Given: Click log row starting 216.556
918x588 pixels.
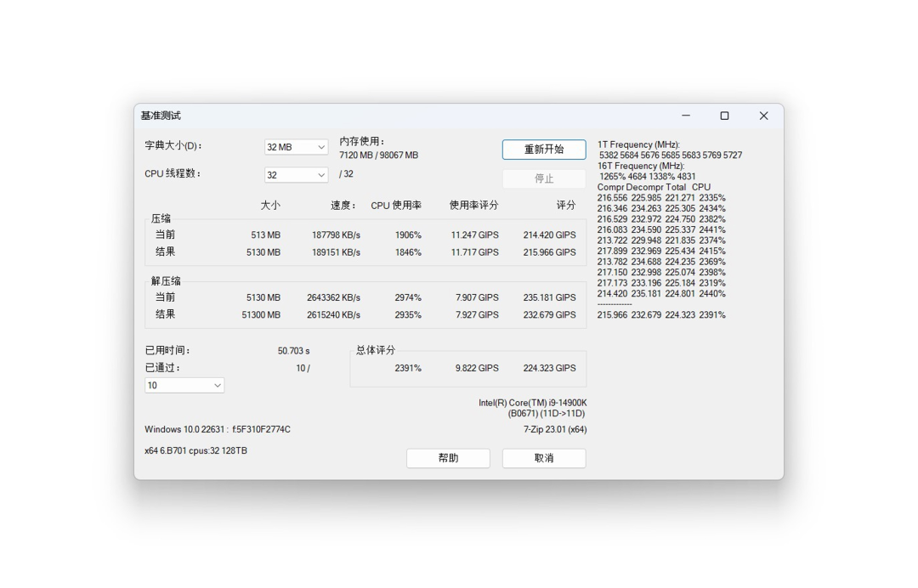Looking at the screenshot, I should pyautogui.click(x=661, y=198).
